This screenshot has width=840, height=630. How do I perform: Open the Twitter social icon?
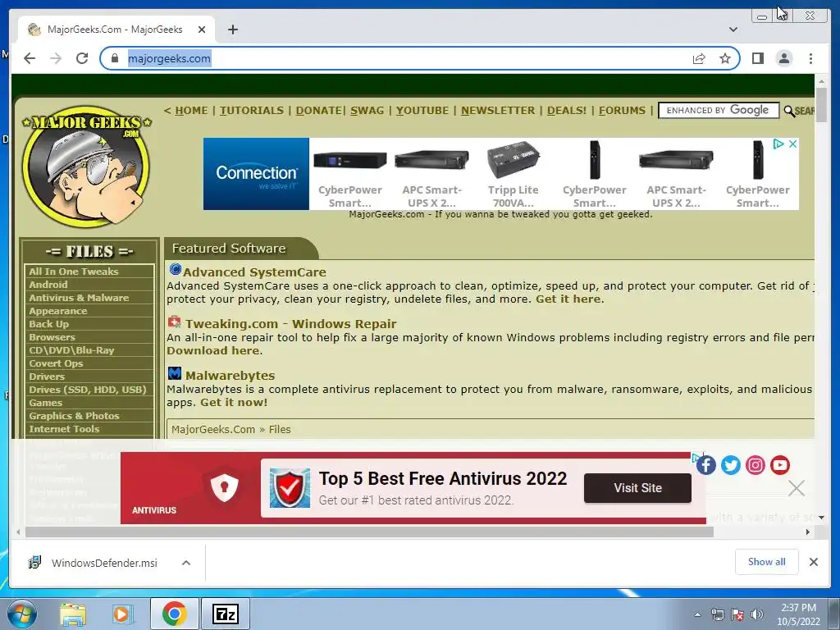point(731,465)
